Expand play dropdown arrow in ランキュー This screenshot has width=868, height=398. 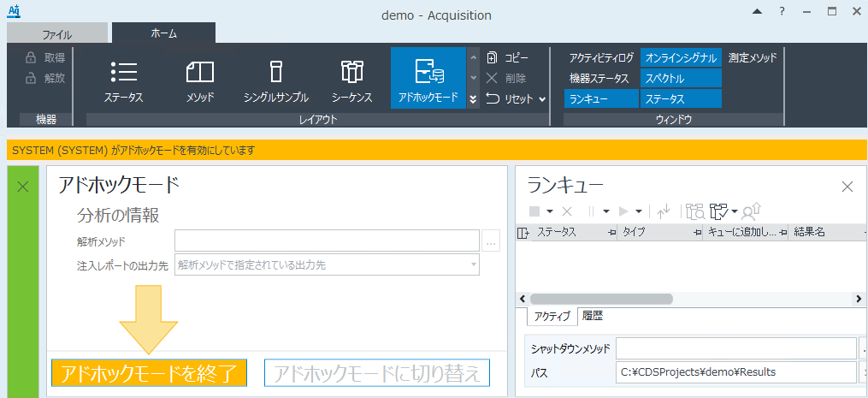tap(639, 211)
